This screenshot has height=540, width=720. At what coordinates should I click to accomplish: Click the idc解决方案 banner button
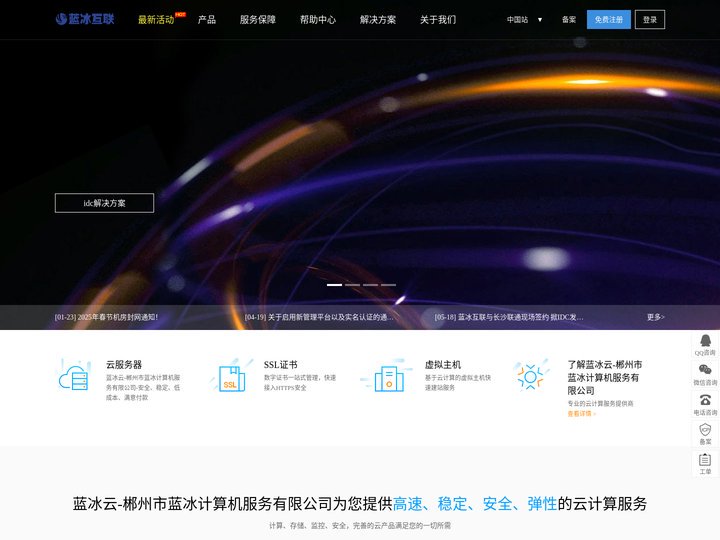tap(104, 203)
